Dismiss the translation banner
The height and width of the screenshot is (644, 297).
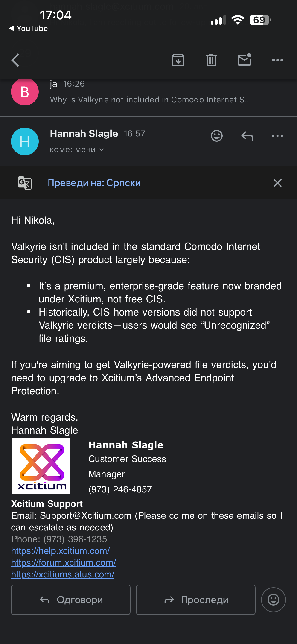click(x=277, y=183)
